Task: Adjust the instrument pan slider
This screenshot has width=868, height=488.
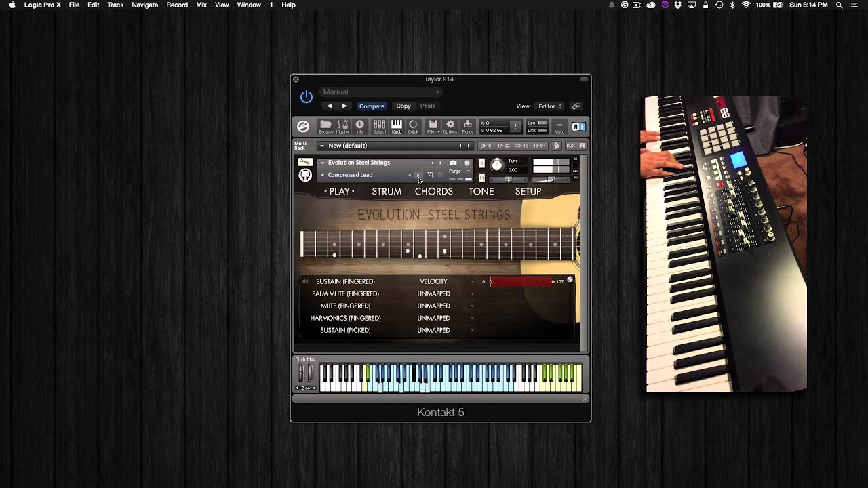Action: tap(508, 180)
